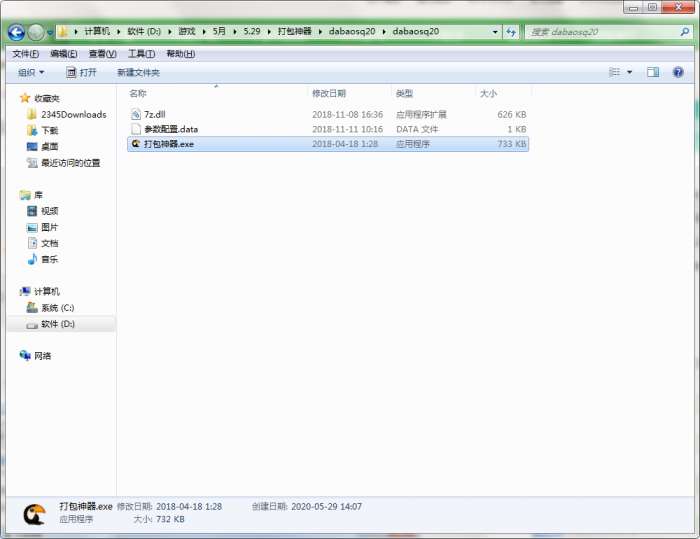
Task: Click 游戏 in the address breadcrumb
Action: pyautogui.click(x=187, y=31)
